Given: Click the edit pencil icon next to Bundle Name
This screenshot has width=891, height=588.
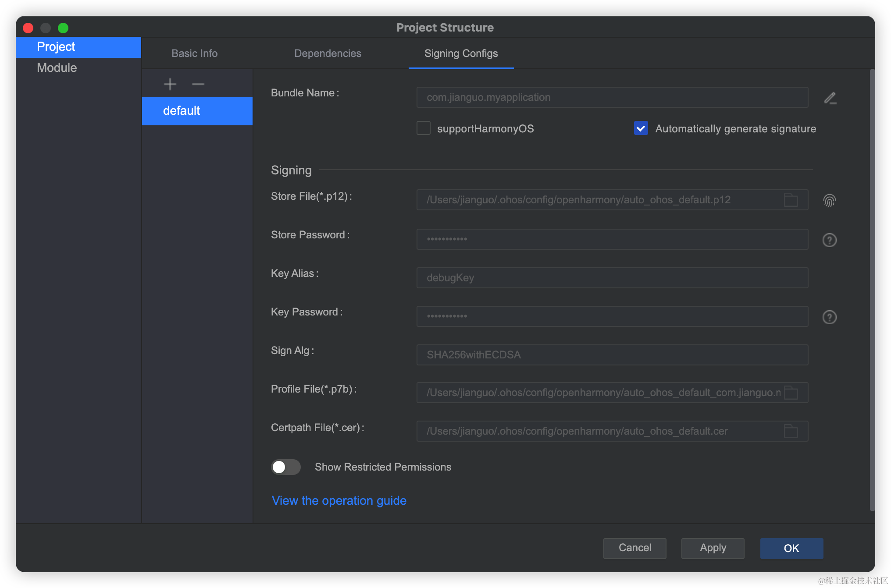Looking at the screenshot, I should tap(830, 97).
